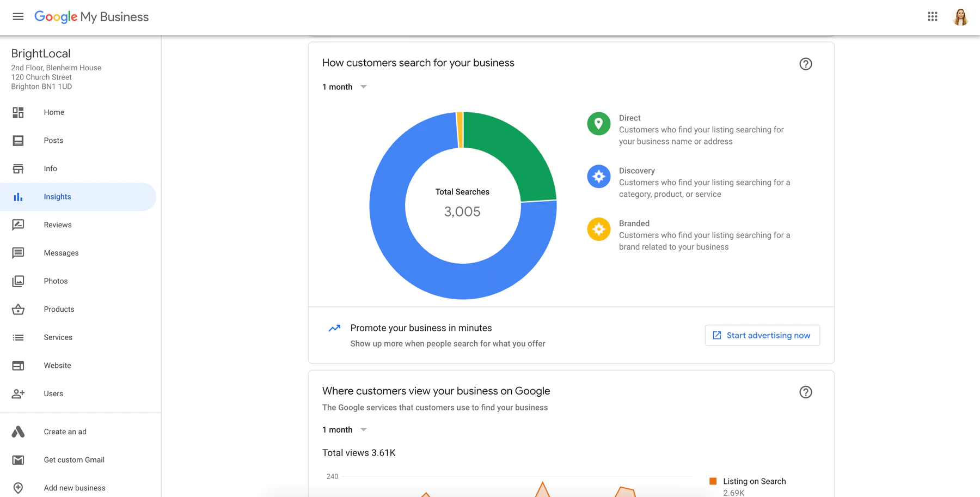Click Promote your business in minutes heading
This screenshot has height=497, width=980.
point(421,328)
